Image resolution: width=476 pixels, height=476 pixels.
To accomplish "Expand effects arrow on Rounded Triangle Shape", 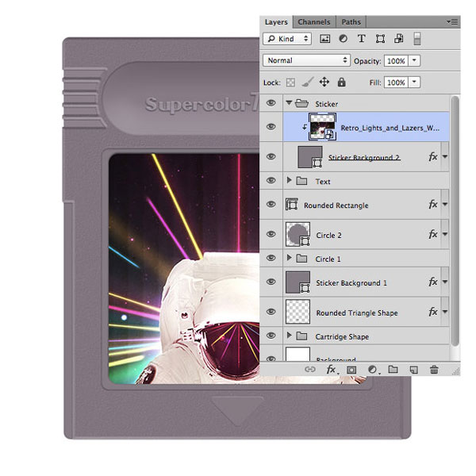I will (x=445, y=312).
